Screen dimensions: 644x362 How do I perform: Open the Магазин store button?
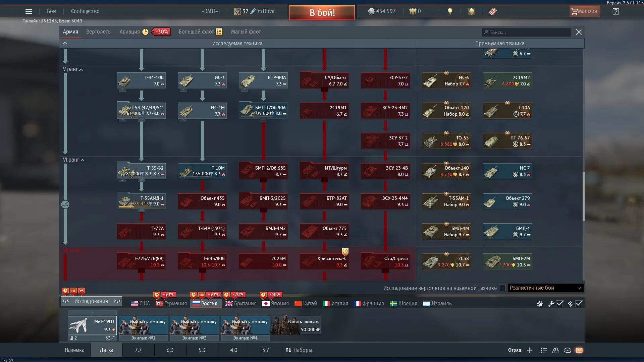coord(584,11)
